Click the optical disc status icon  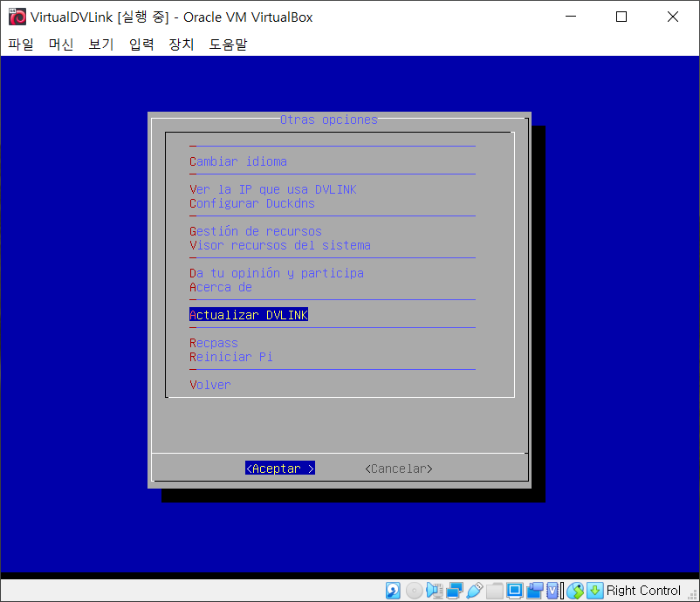(415, 591)
